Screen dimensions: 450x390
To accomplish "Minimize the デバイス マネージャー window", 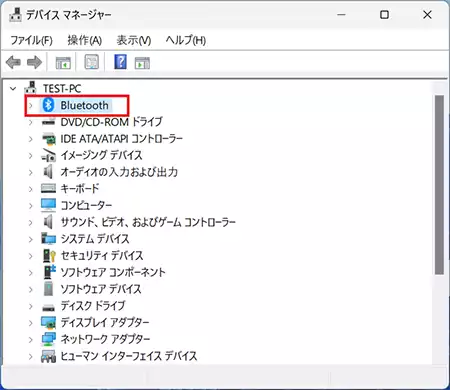I will pos(341,15).
